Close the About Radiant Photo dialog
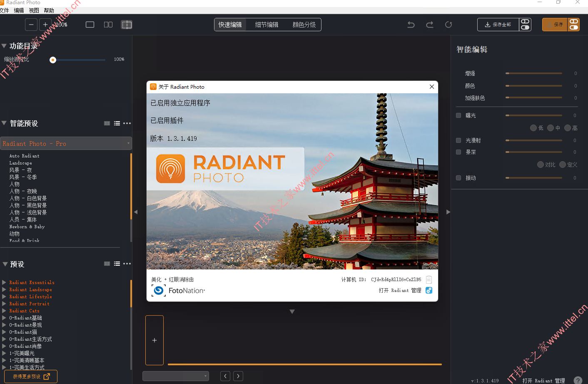 click(432, 87)
